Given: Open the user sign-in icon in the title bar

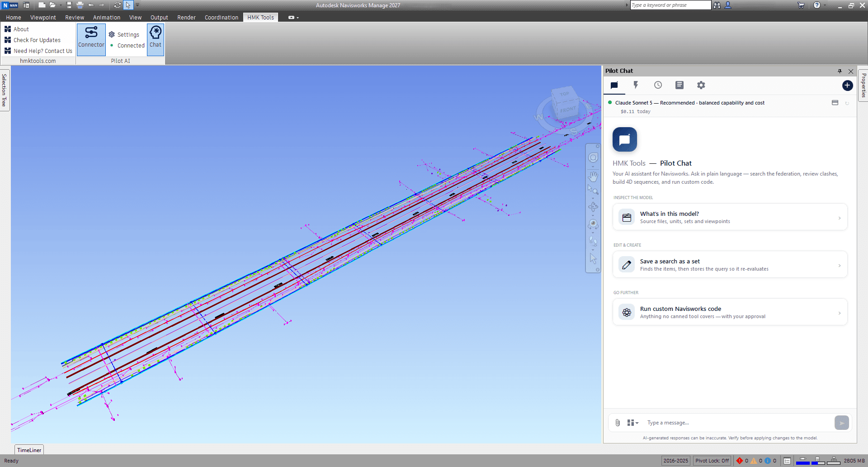Looking at the screenshot, I should [728, 5].
